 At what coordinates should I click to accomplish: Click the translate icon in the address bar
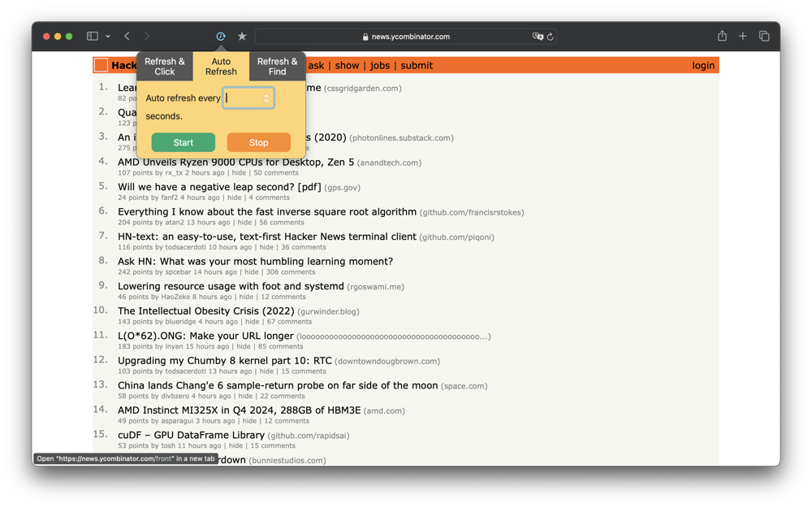coord(538,37)
